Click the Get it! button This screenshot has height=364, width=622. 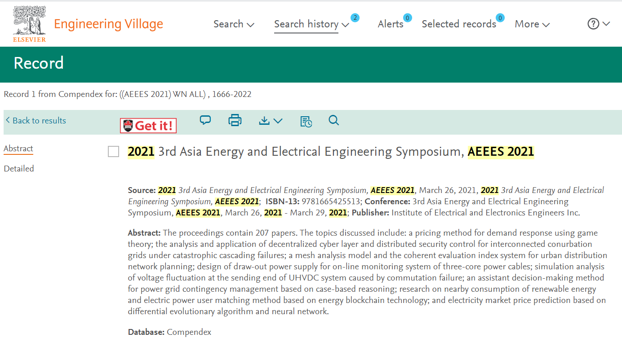pos(148,126)
